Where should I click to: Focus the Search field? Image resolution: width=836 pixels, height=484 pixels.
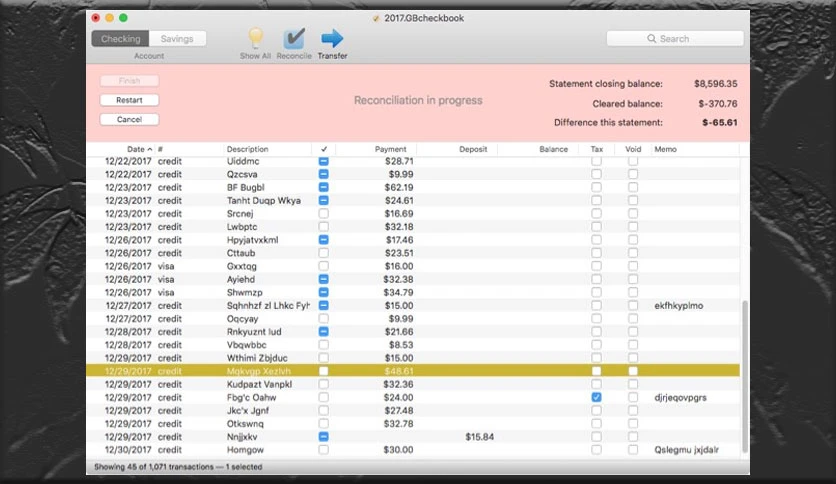coord(675,38)
